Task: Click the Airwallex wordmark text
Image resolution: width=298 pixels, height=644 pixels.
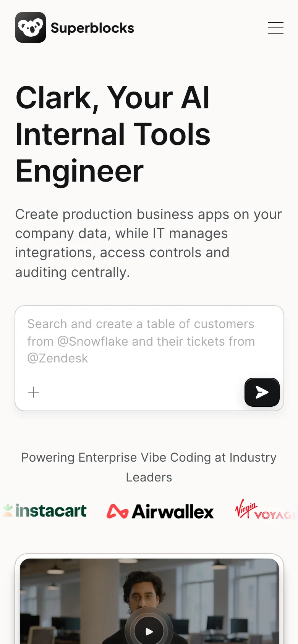Action: pos(173,512)
